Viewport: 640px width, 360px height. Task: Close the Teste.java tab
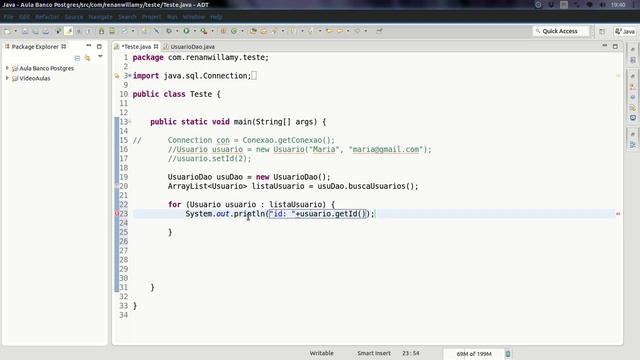coord(156,47)
